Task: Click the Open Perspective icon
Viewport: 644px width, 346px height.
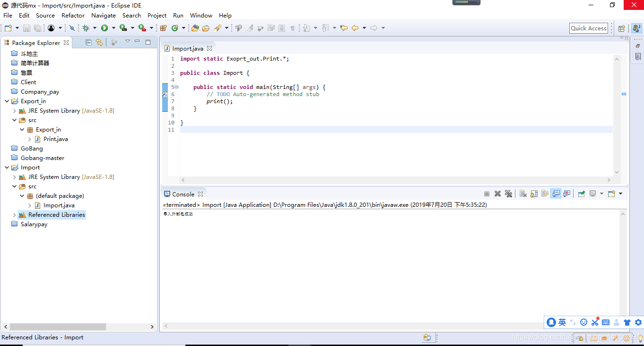Action: (x=622, y=28)
